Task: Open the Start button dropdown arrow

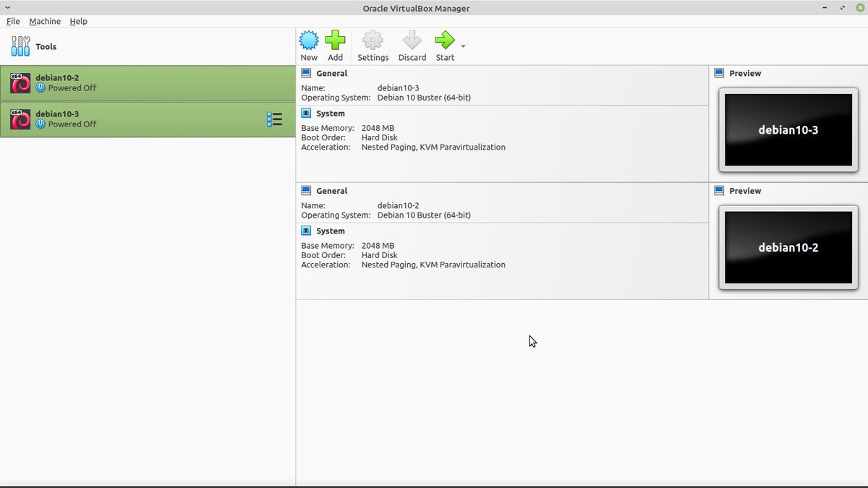Action: click(x=463, y=46)
